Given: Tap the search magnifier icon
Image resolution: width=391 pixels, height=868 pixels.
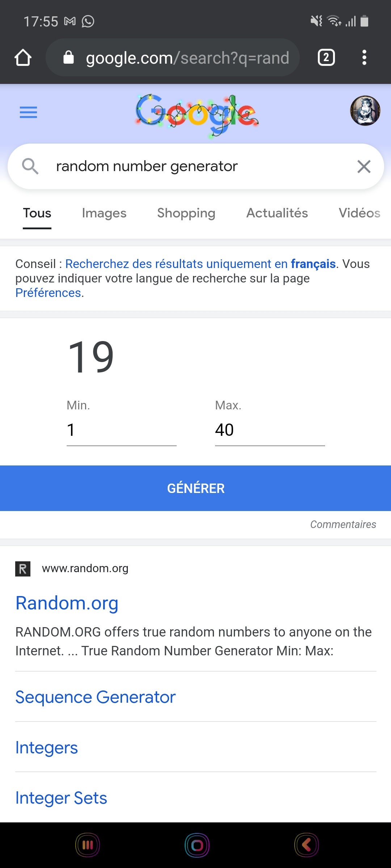Looking at the screenshot, I should tap(30, 167).
